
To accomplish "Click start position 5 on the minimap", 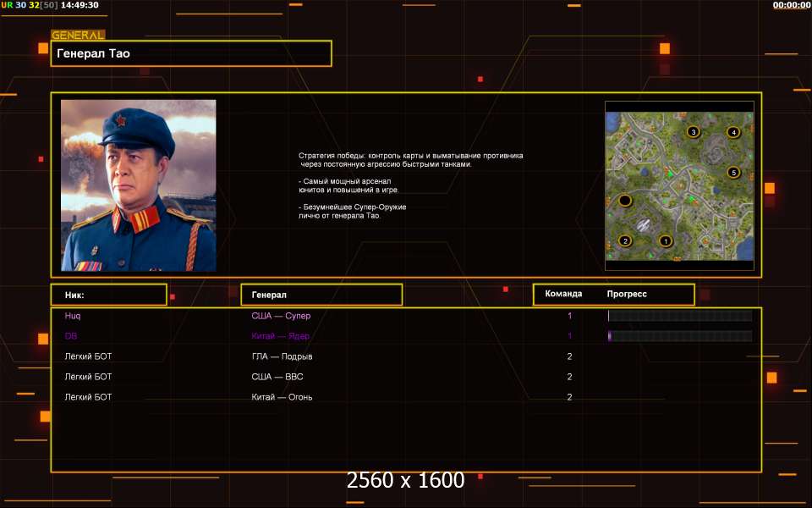I will pyautogui.click(x=733, y=173).
